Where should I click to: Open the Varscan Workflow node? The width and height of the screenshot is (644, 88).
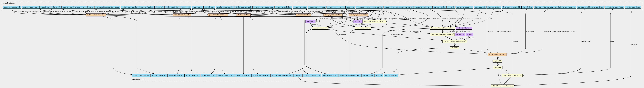click(303, 15)
